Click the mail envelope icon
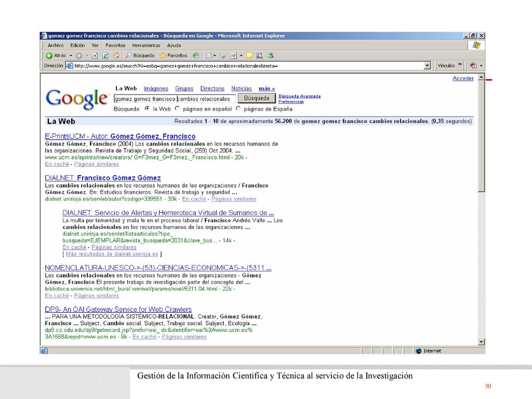 [209, 56]
